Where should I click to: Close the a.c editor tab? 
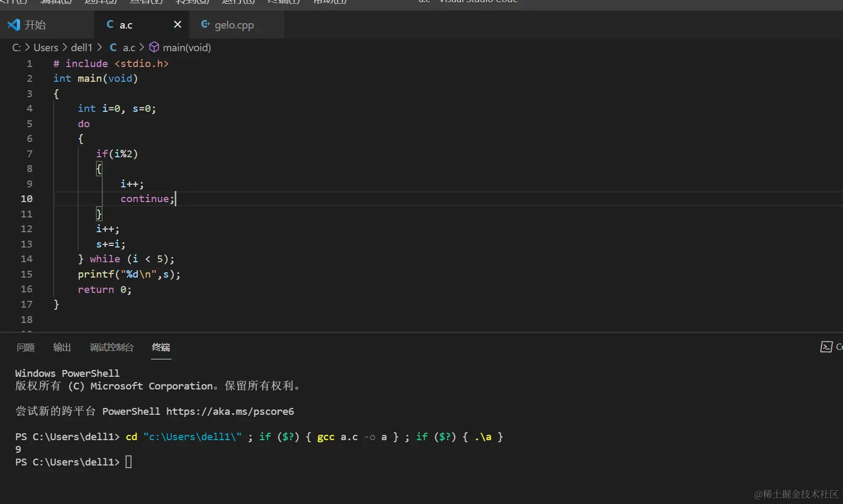[x=177, y=24]
